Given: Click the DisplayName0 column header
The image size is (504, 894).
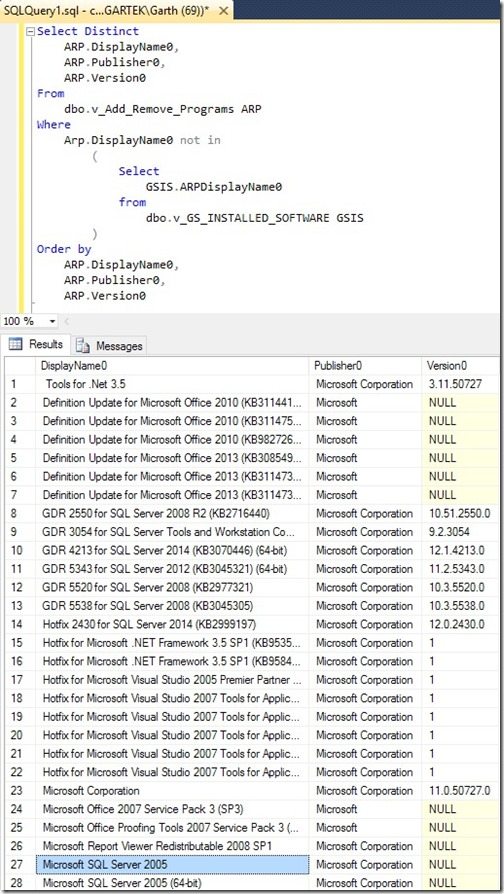Looking at the screenshot, I should point(174,365).
